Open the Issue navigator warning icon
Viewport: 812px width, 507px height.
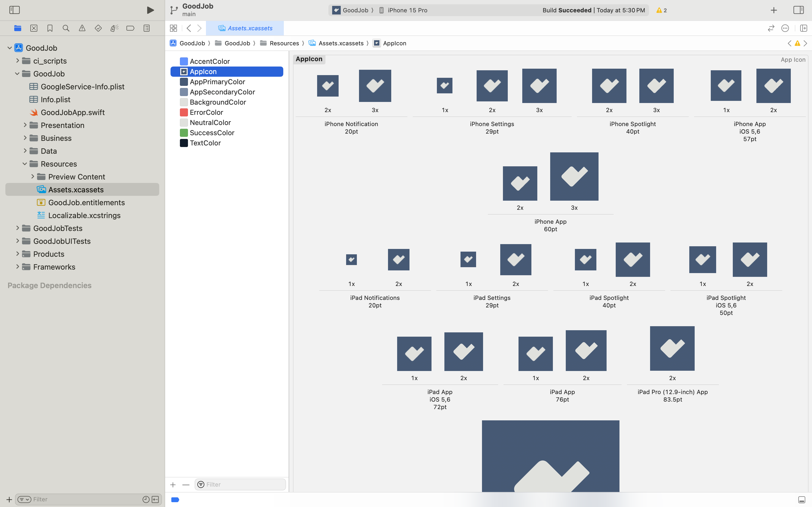tap(82, 28)
